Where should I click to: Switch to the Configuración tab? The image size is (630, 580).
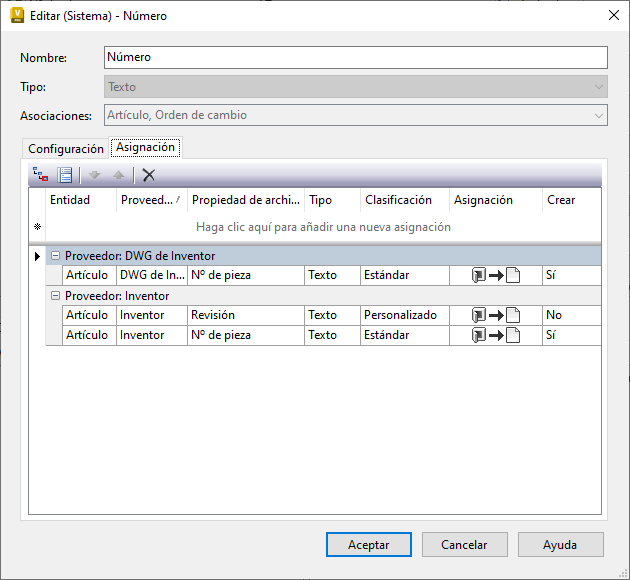pos(65,149)
